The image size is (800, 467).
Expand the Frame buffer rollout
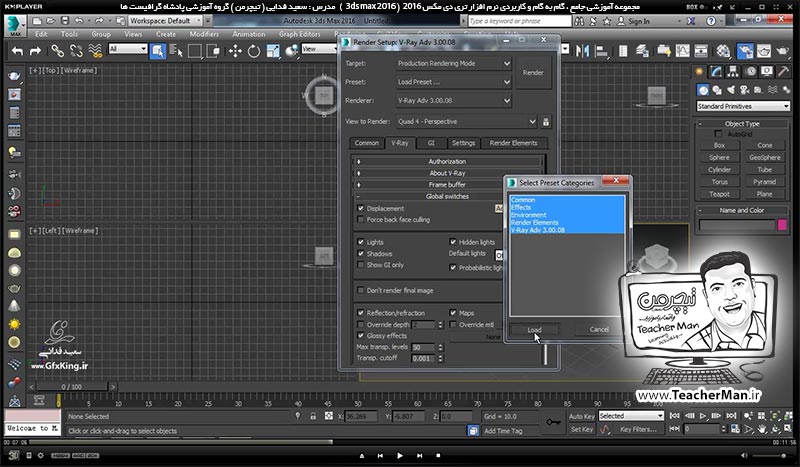click(x=447, y=185)
